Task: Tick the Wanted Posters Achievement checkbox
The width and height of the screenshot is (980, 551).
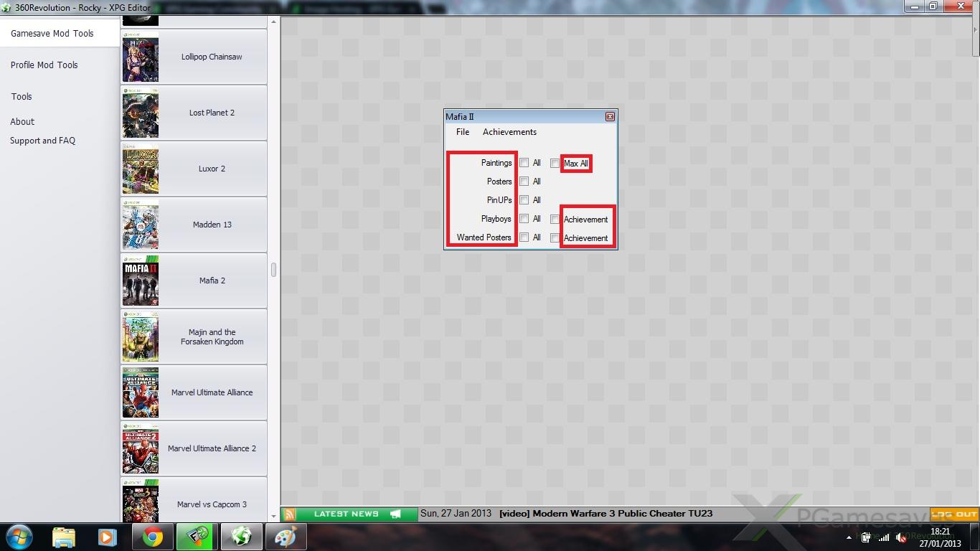Action: [x=555, y=238]
